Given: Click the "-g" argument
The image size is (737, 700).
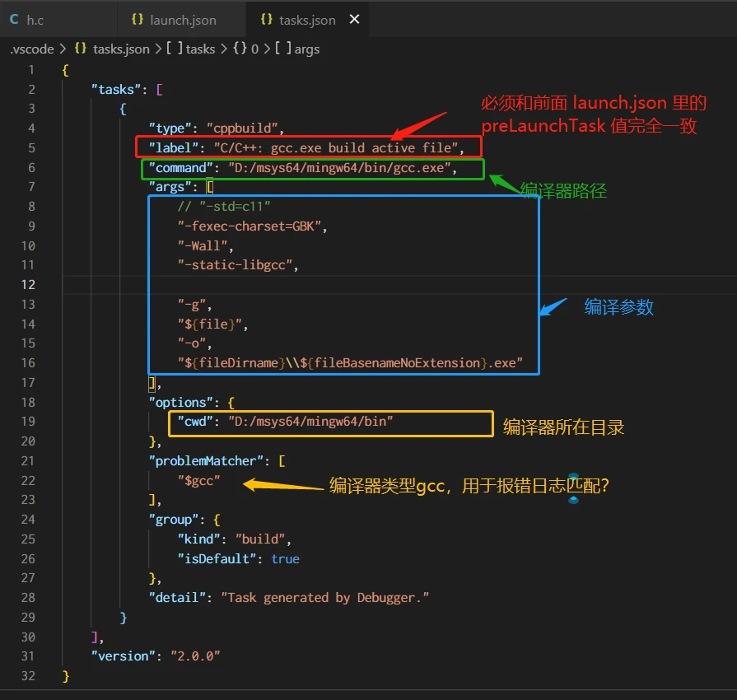Looking at the screenshot, I should 192,305.
